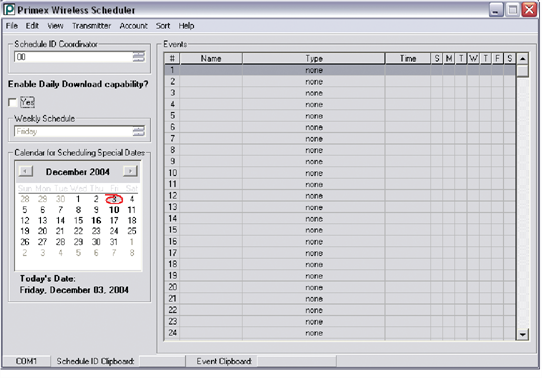Click Type cell 'none' in row 8
Viewport: 542px width, 378px height.
[314, 150]
